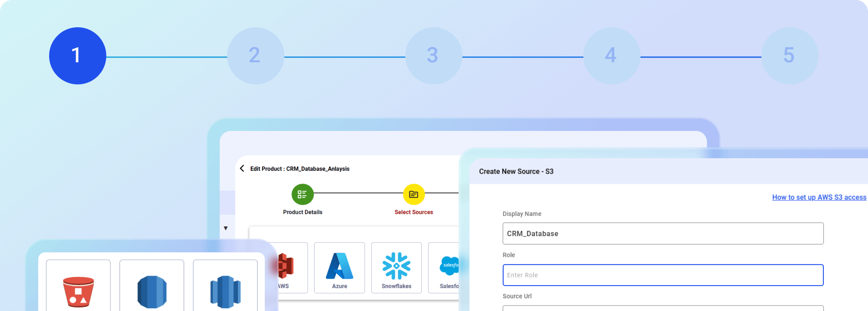868x311 pixels.
Task: Jump to step 2 circle
Action: pyautogui.click(x=256, y=56)
